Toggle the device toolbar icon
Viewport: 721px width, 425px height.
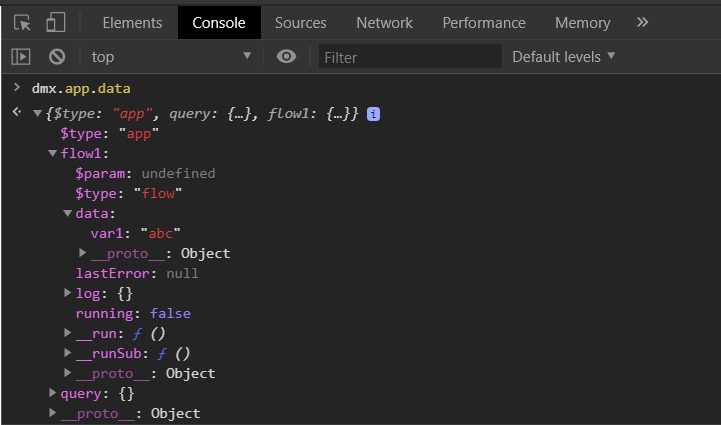[56, 23]
